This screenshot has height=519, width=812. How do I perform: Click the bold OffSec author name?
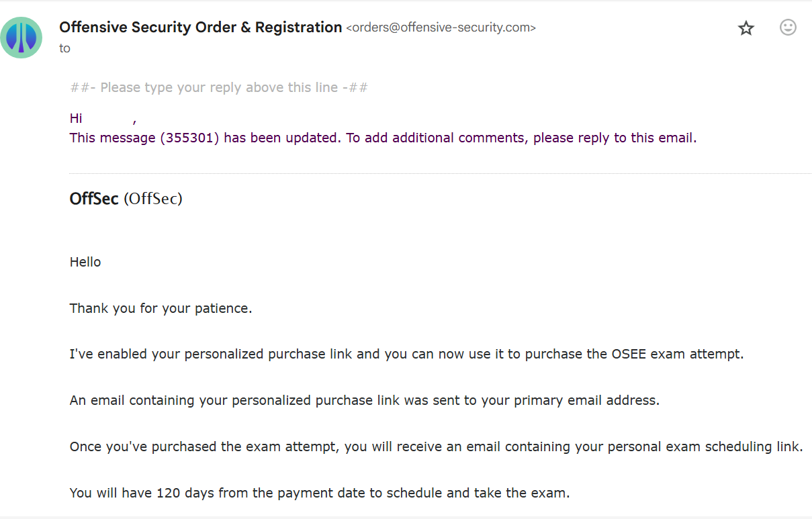tap(94, 199)
